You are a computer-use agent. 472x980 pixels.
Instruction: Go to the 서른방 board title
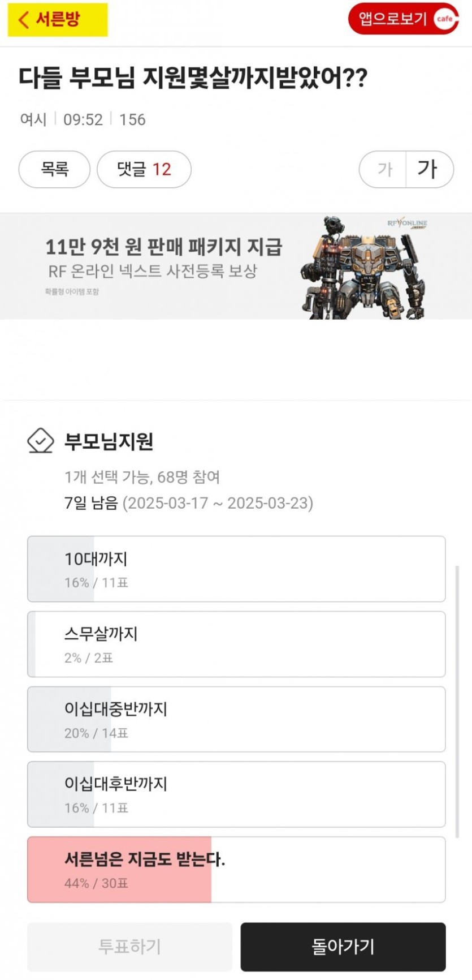[58, 20]
